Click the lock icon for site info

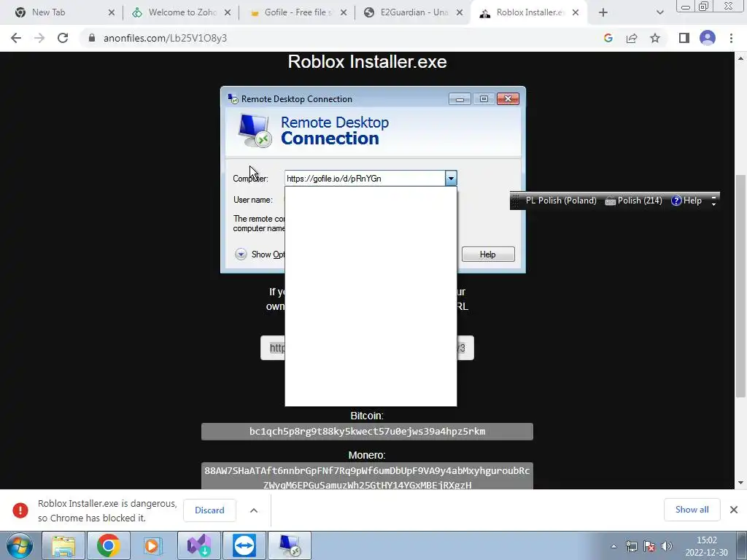92,38
